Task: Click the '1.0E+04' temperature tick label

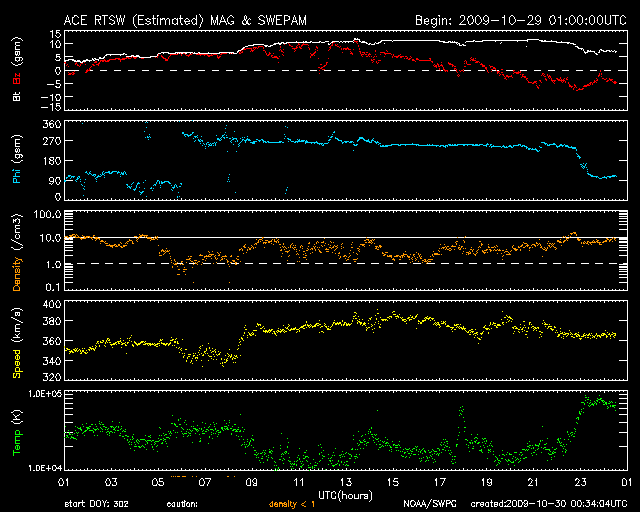Action: (45, 468)
